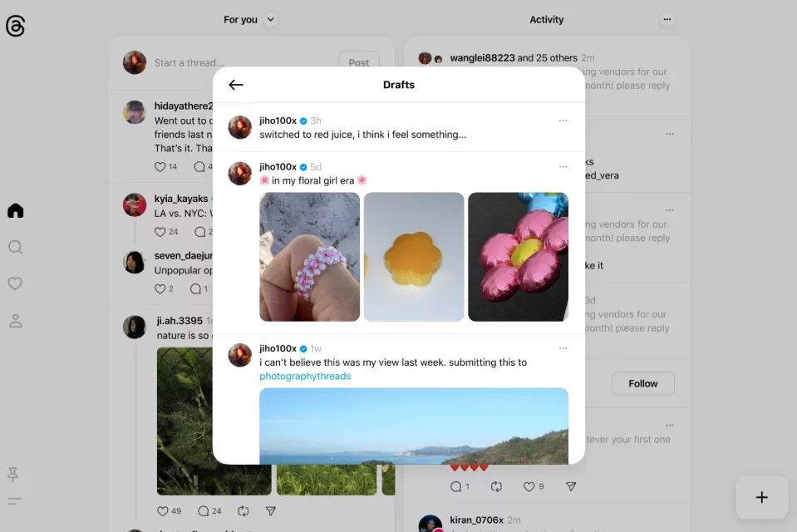This screenshot has height=532, width=797.
Task: Open Activity column options menu
Action: (x=667, y=19)
